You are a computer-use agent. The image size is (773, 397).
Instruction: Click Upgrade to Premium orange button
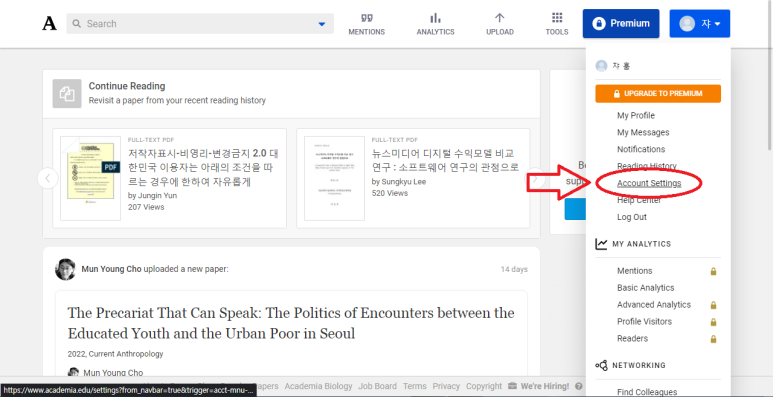[658, 94]
